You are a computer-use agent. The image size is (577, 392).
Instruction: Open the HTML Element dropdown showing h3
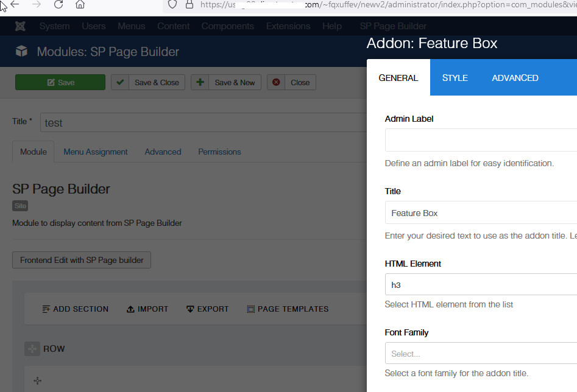click(480, 284)
